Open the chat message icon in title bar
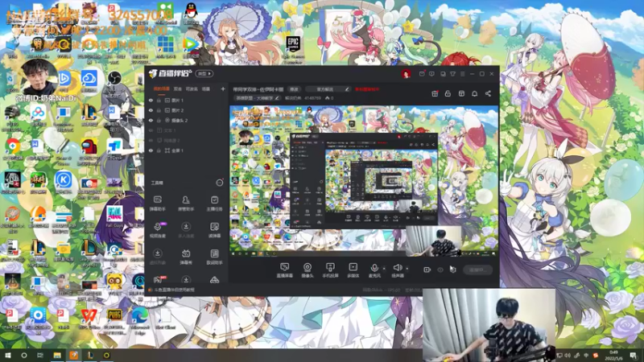The width and height of the screenshot is (644, 362). (431, 74)
